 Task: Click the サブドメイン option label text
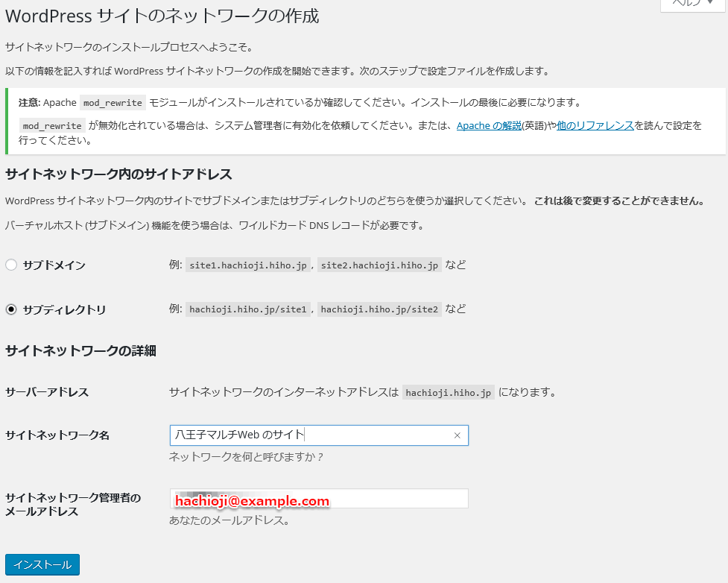54,265
